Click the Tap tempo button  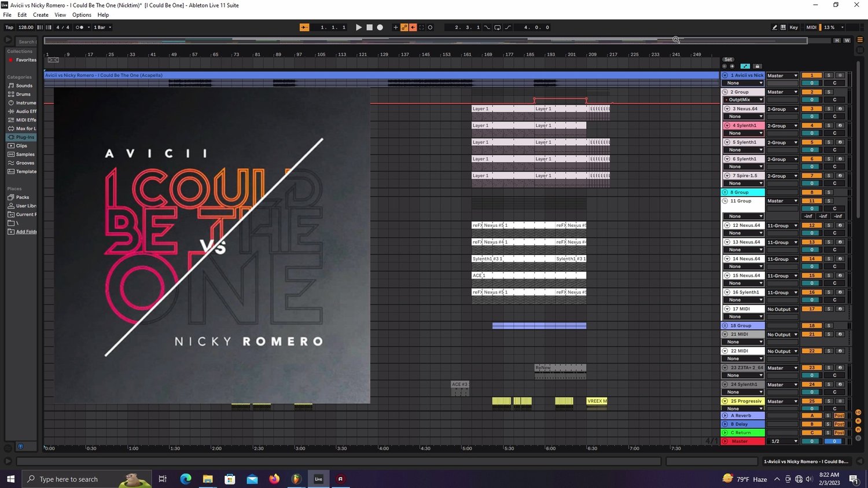point(9,27)
